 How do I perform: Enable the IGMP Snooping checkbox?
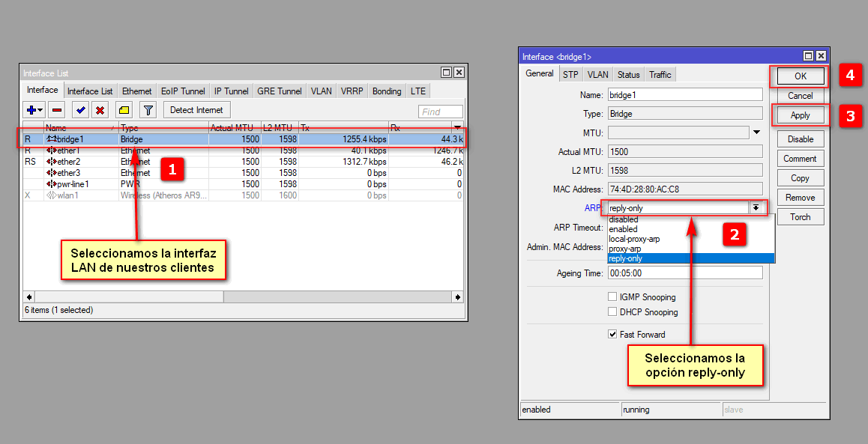coord(612,297)
